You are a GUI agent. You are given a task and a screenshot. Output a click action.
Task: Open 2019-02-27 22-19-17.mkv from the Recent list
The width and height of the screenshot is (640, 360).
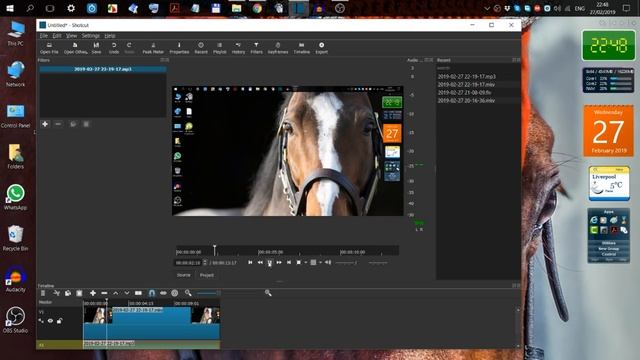(466, 84)
